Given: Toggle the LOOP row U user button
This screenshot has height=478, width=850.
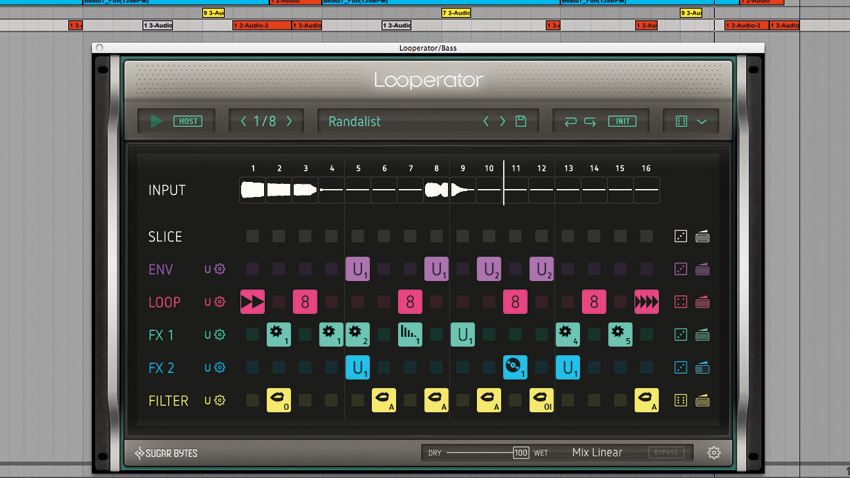Looking at the screenshot, I should pyautogui.click(x=208, y=302).
